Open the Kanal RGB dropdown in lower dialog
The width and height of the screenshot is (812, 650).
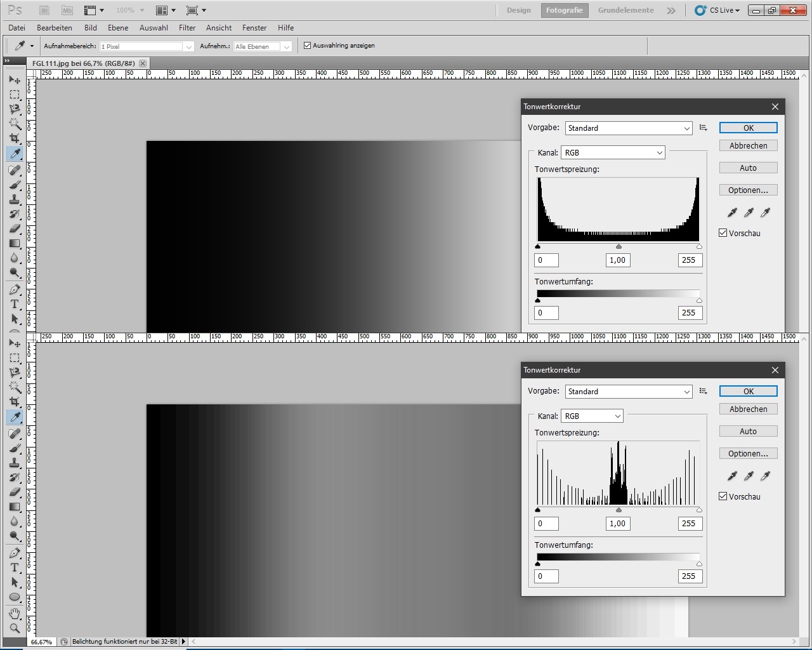point(592,416)
